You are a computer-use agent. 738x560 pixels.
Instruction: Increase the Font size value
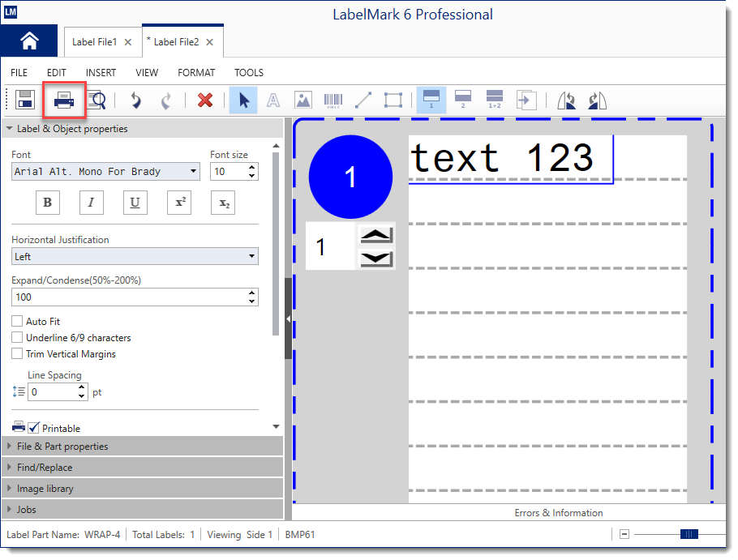point(252,168)
